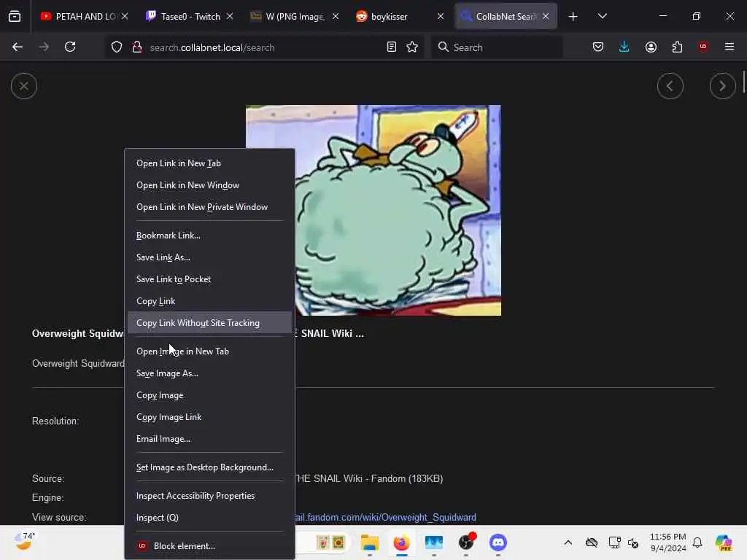Select Save Image As… entry

[209, 373]
